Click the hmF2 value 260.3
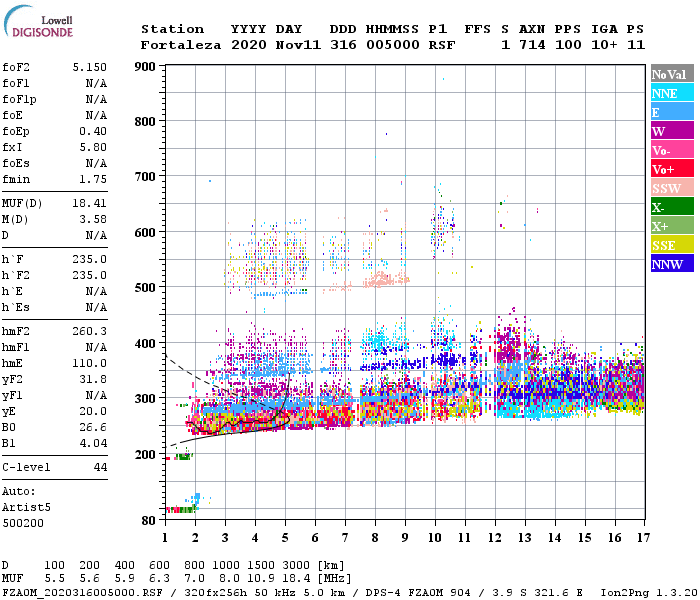 point(90,331)
